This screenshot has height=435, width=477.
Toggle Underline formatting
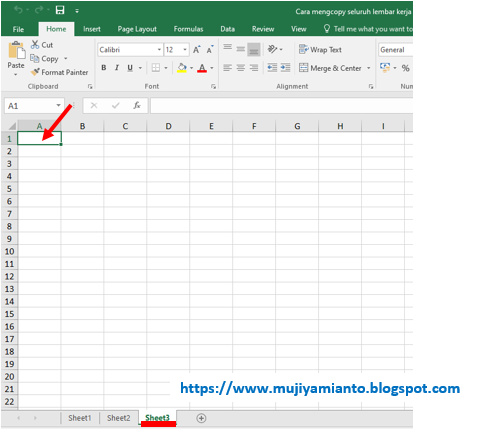pos(130,68)
